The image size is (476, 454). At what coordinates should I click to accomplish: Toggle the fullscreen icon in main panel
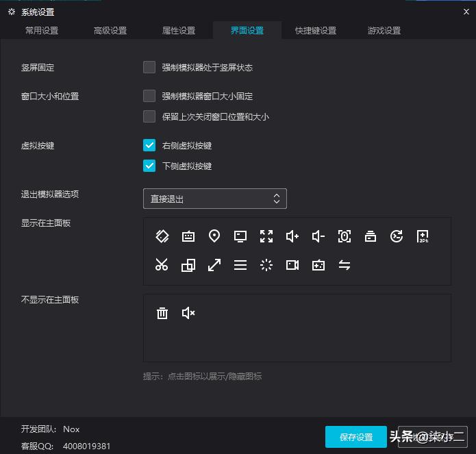point(266,236)
